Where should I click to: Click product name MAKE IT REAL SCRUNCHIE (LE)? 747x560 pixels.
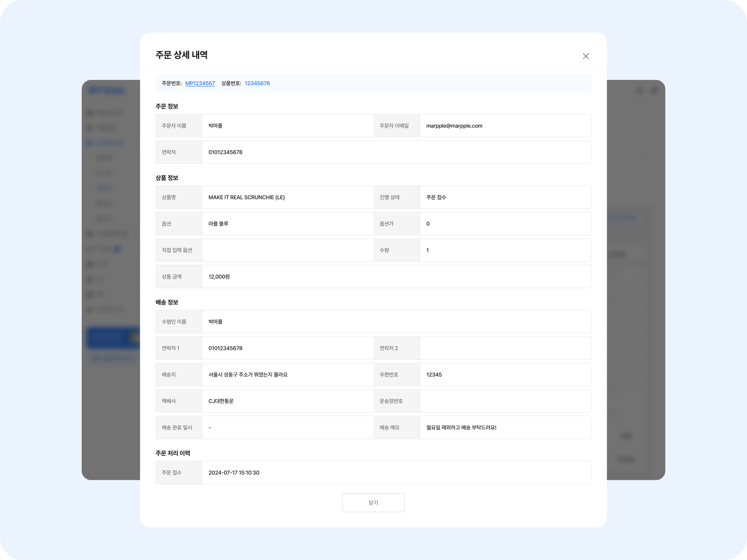click(246, 197)
